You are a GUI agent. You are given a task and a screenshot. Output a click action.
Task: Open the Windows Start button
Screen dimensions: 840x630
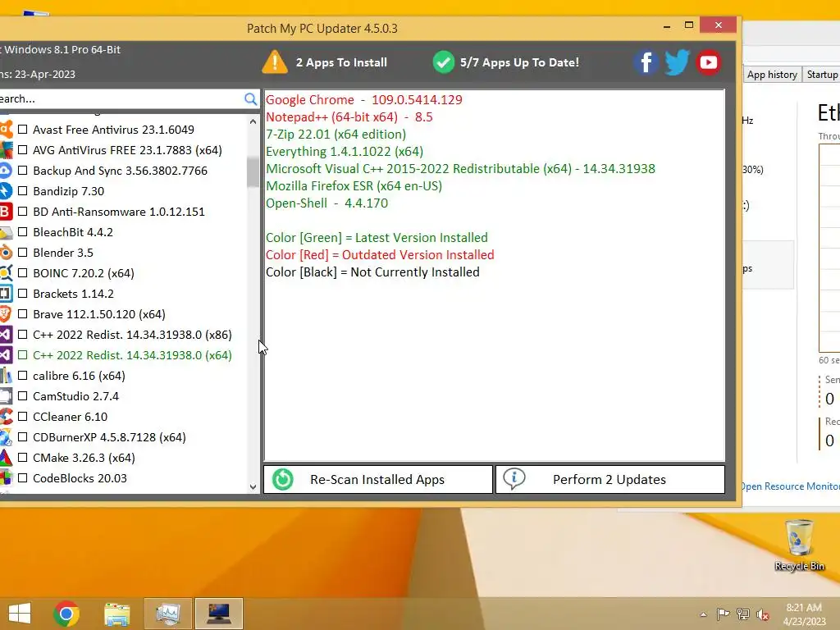[x=20, y=614]
